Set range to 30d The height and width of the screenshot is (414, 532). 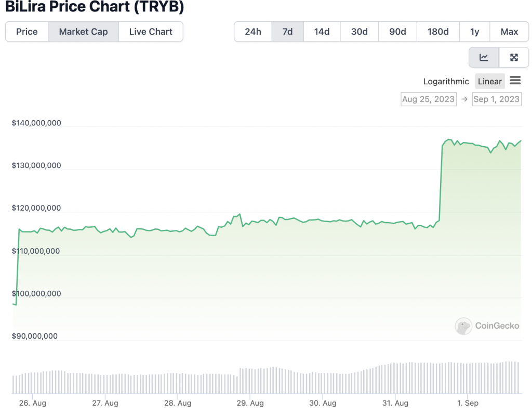(360, 32)
